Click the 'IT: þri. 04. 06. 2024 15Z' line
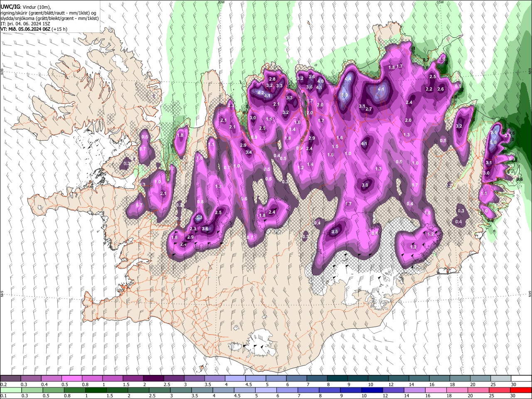The width and height of the screenshot is (532, 399). click(x=26, y=24)
